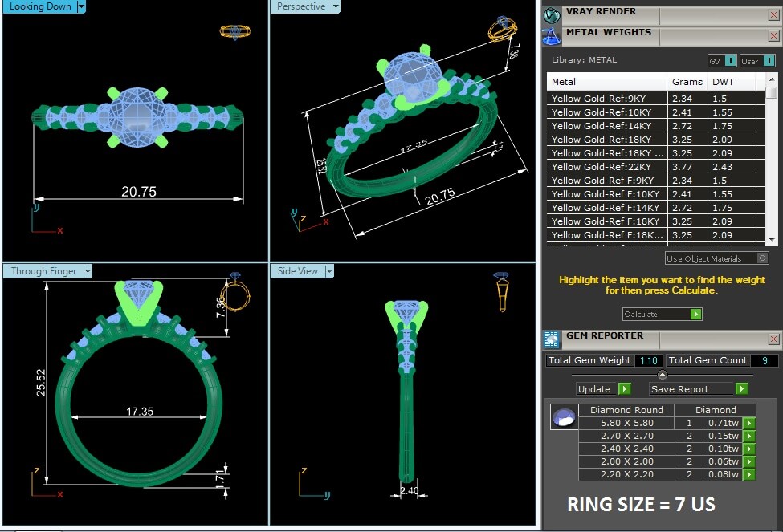Enable Use Object Materials option
This screenshot has height=532, width=783.
(x=762, y=258)
